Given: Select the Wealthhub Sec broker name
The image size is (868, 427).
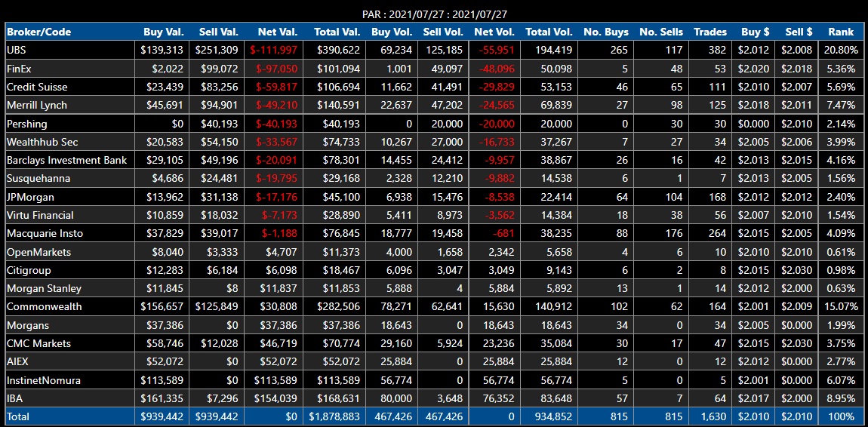Looking at the screenshot, I should [42, 142].
